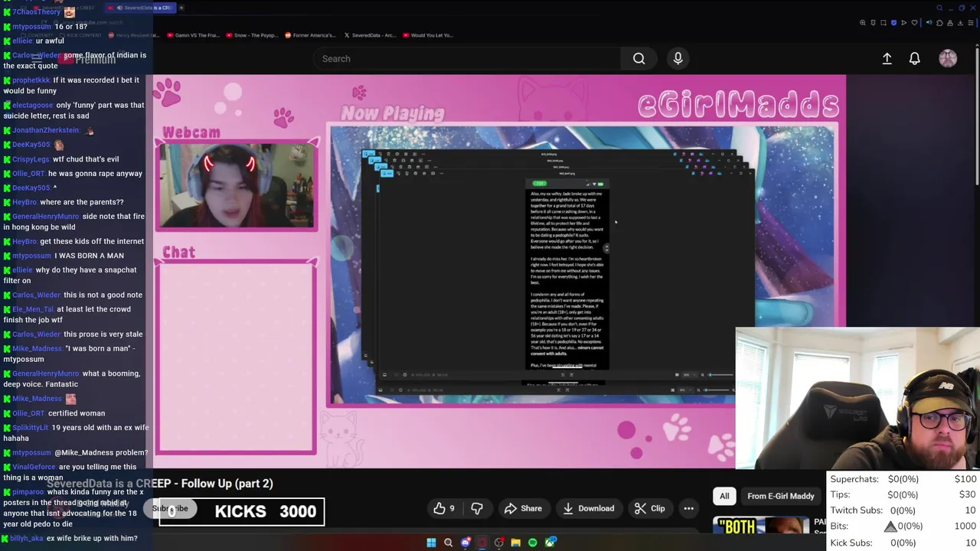Mute audio on the active tab speaker
Viewport: 980px width, 551px height.
point(119,8)
